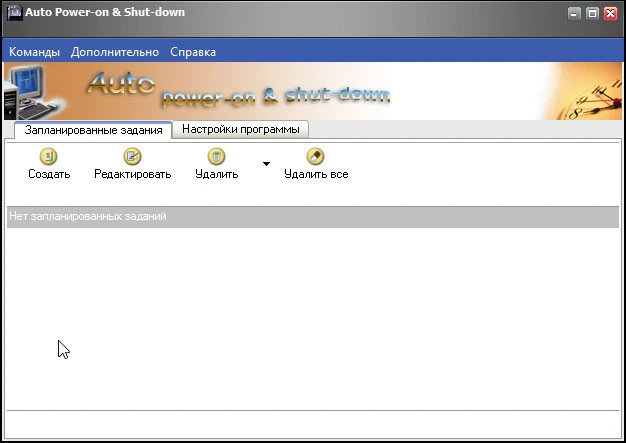The height and width of the screenshot is (443, 626).
Task: Select the Запланированные задания tab
Action: pyautogui.click(x=93, y=130)
